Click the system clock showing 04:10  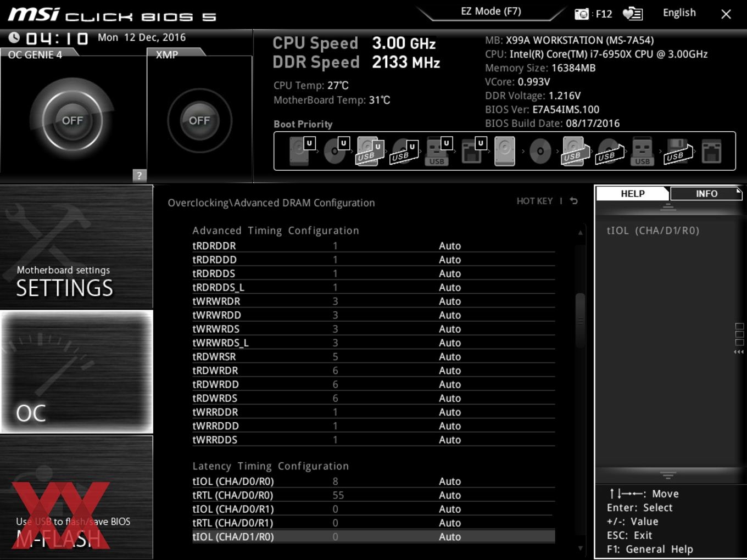[x=57, y=38]
